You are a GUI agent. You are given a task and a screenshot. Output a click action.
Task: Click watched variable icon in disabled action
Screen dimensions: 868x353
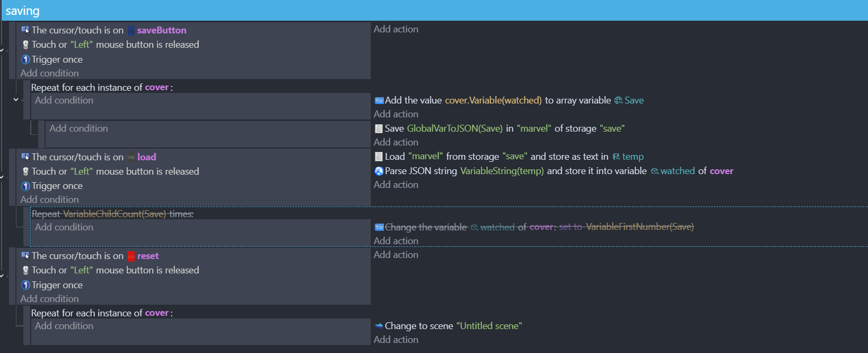[475, 227]
